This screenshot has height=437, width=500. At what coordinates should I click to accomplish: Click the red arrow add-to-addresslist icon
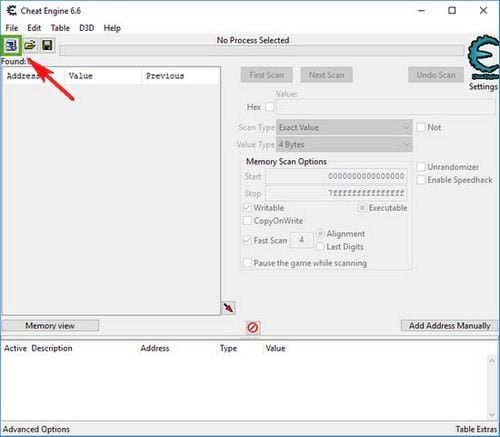(229, 308)
